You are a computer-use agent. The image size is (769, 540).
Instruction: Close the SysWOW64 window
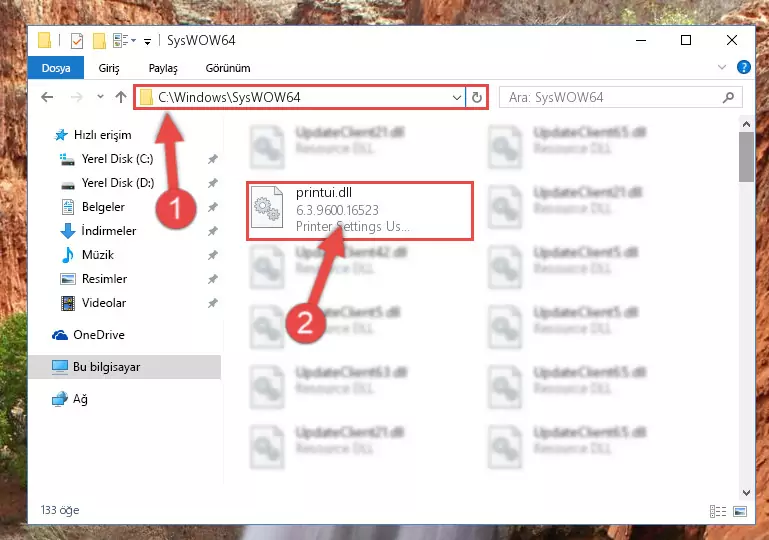pyautogui.click(x=732, y=40)
